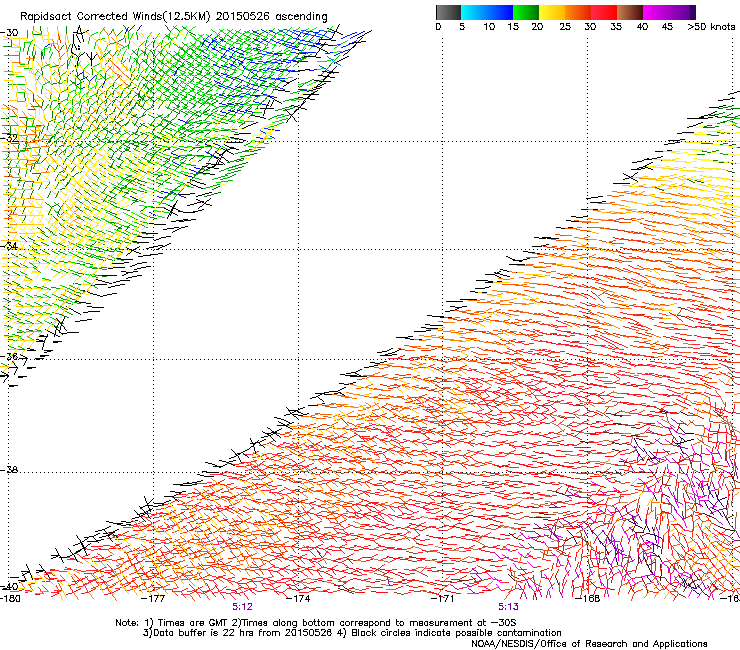The image size is (740, 650).
Task: Click the magenta-purple 40-50 knots legend swatch
Action: click(x=669, y=12)
